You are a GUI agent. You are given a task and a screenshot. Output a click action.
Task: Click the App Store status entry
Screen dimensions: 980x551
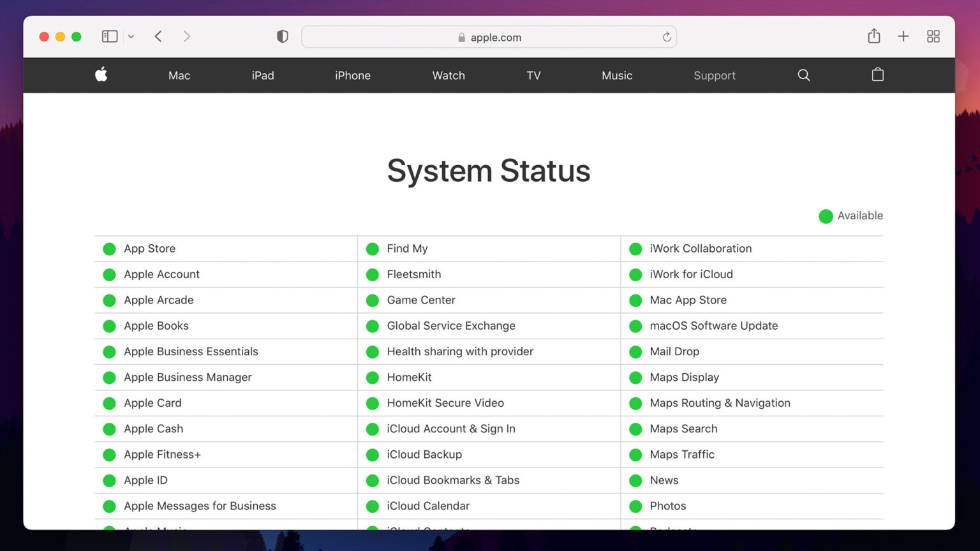(149, 249)
